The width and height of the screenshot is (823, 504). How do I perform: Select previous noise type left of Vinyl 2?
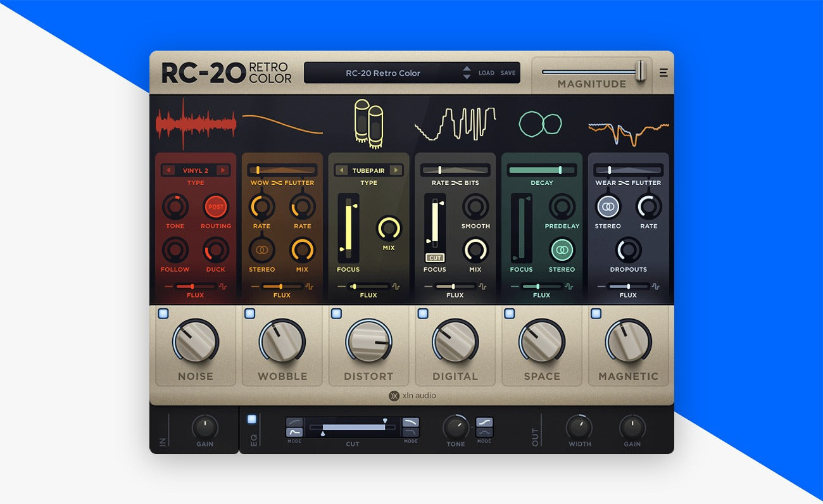[169, 170]
